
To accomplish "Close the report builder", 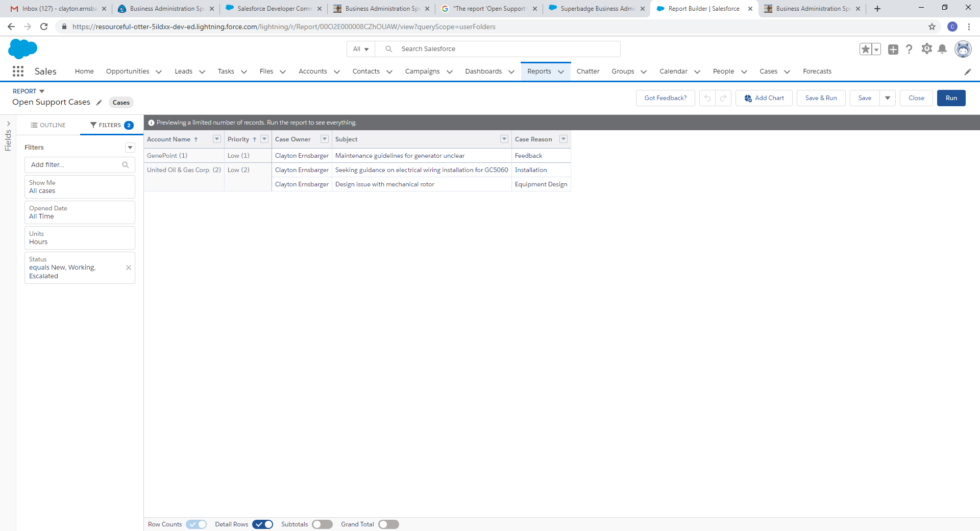I will [916, 98].
